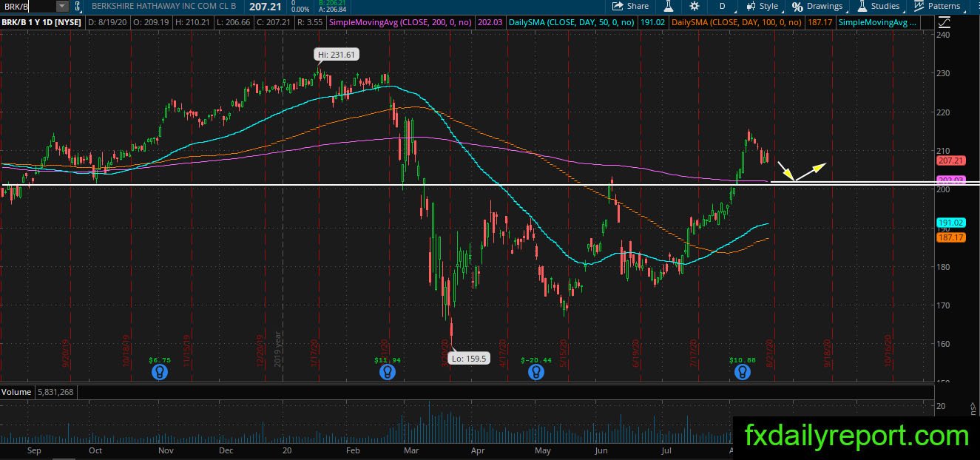Open the flask thinkScript icon left of gear
980x460 pixels.
669,6
